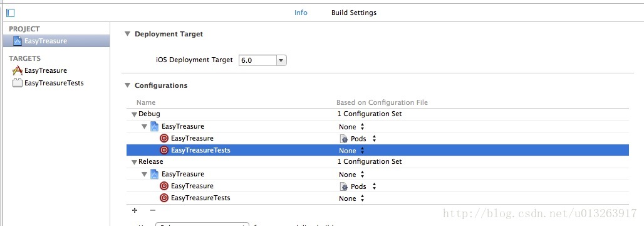Collapse the Configurations section
Viewport: 644px width, 226px height.
(x=127, y=85)
